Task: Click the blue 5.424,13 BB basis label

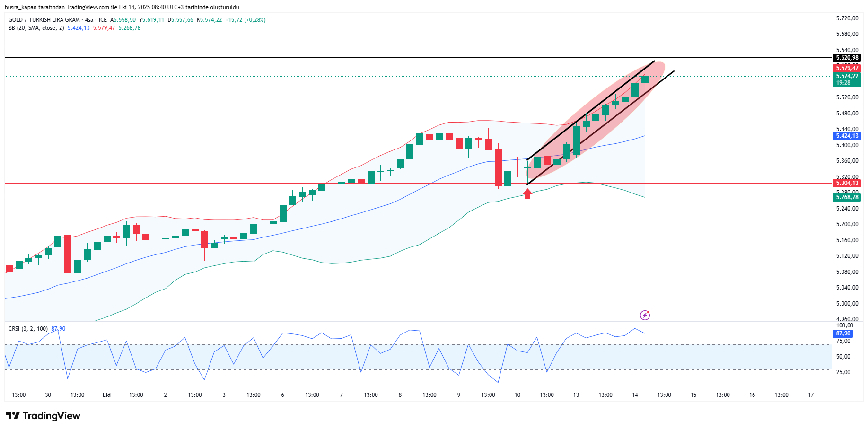Action: (846, 136)
